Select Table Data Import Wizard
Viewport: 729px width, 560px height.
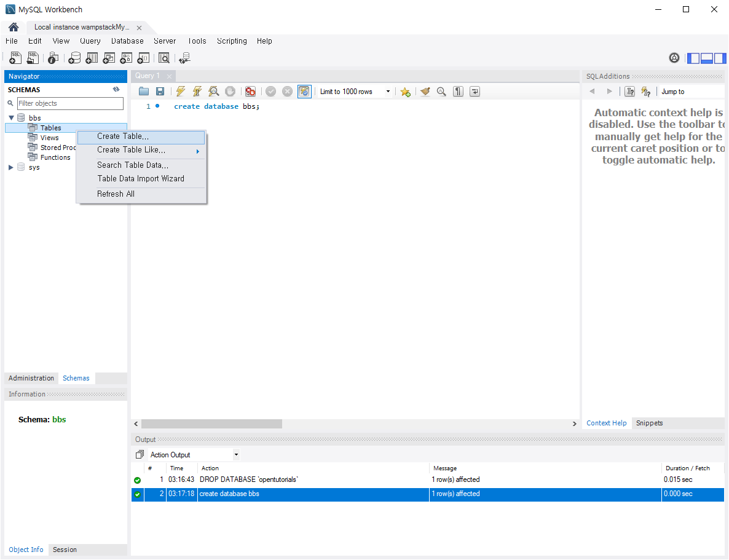[x=141, y=179]
